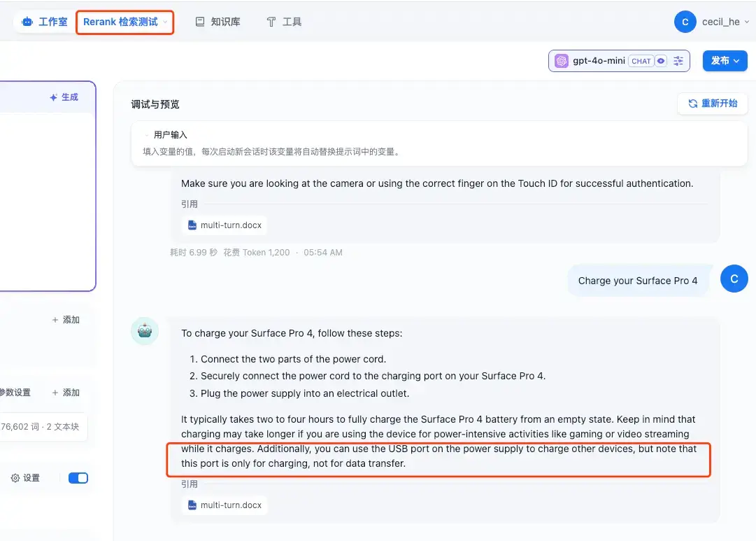Click the gpt-4o-mini model logo icon

(x=561, y=61)
